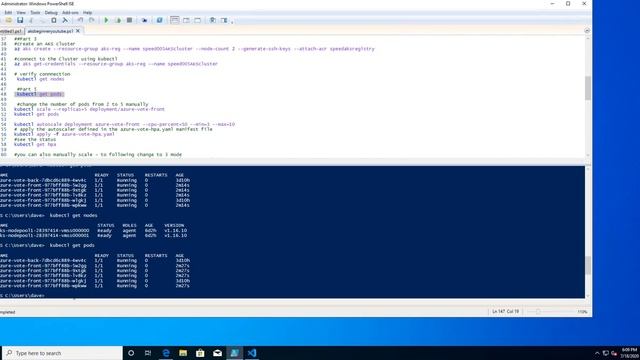
Task: Open toolbar overflow options arrow
Action: tap(232, 22)
